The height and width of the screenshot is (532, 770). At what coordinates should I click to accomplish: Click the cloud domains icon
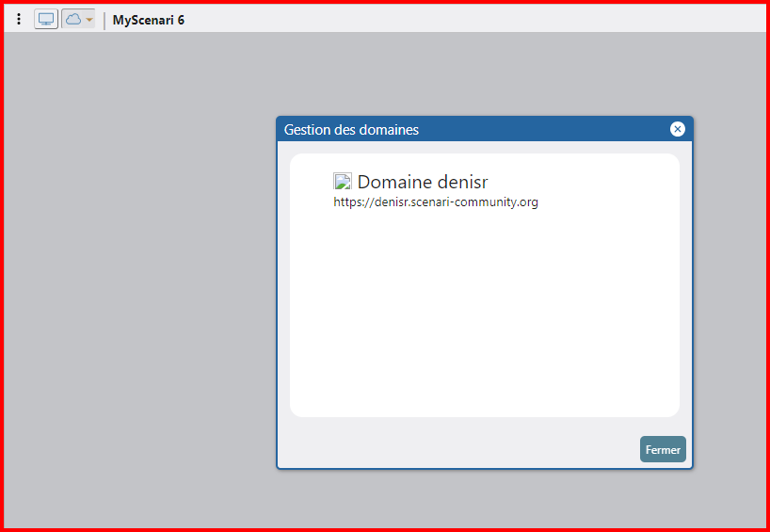(x=73, y=19)
